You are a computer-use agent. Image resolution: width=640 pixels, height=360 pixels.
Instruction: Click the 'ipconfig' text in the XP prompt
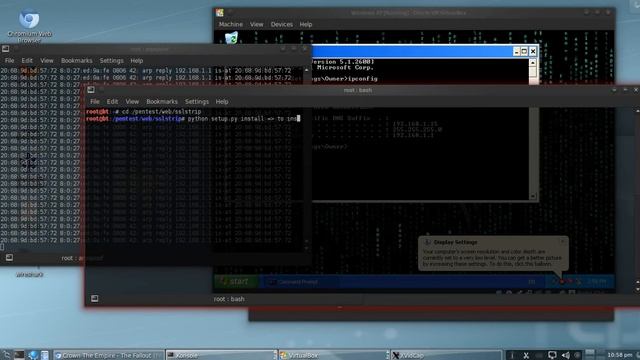click(x=363, y=78)
